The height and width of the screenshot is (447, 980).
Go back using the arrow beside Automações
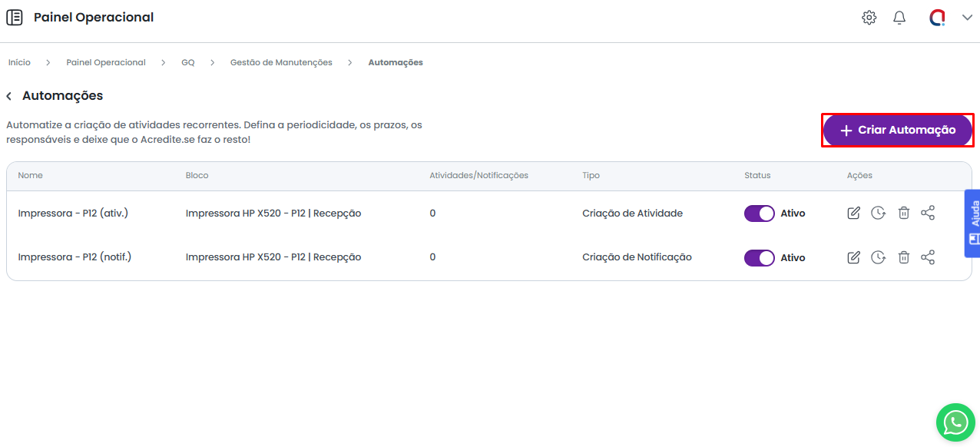tap(9, 96)
